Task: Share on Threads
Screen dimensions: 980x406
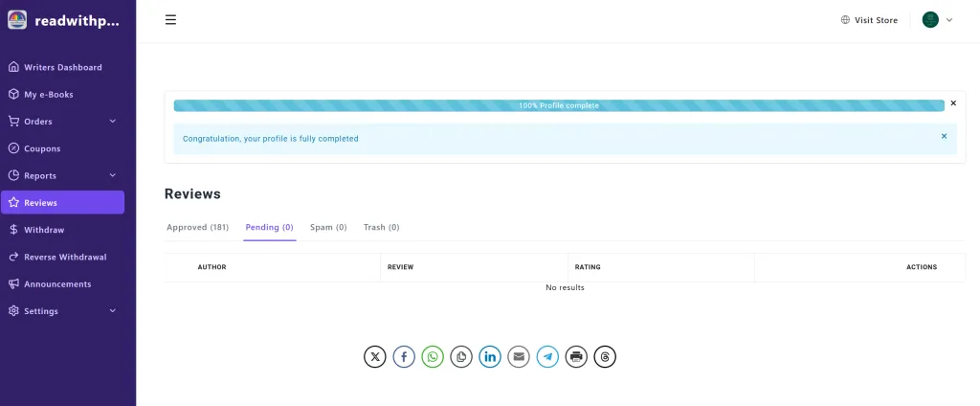Action: pos(605,357)
